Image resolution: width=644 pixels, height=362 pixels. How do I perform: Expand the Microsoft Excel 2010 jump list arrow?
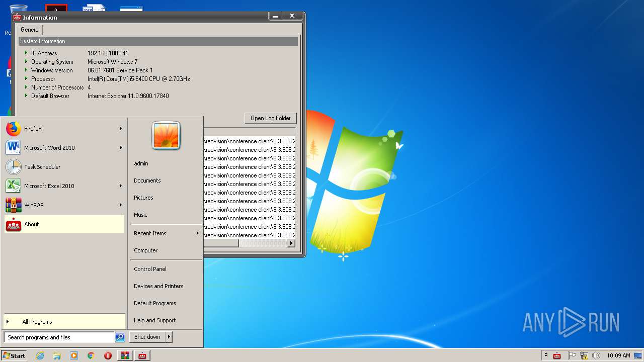point(121,186)
